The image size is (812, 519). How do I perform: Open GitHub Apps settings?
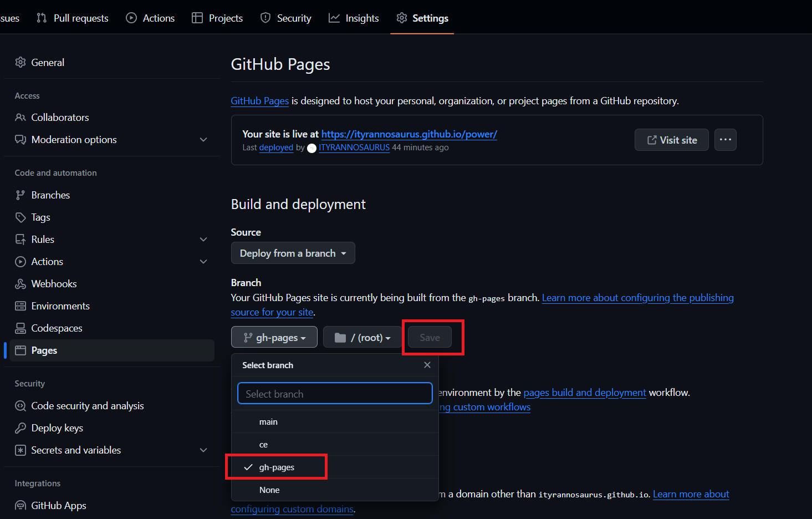pyautogui.click(x=112, y=506)
